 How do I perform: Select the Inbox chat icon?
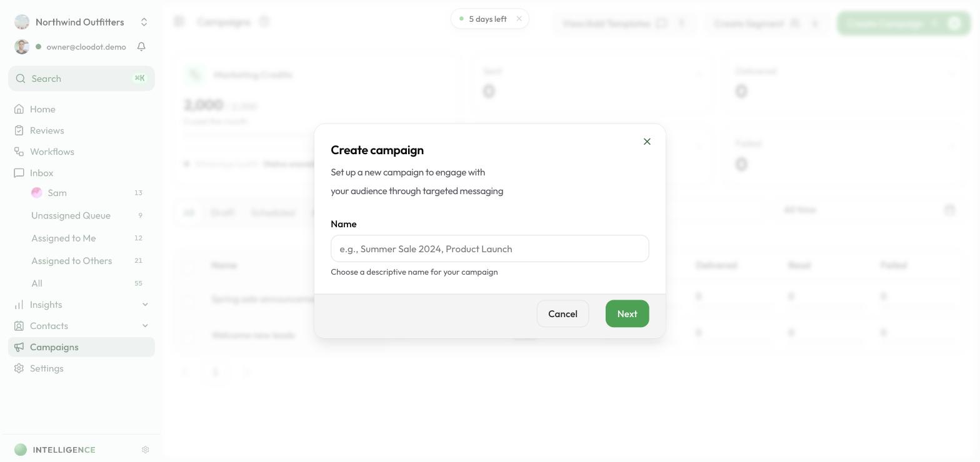(19, 173)
